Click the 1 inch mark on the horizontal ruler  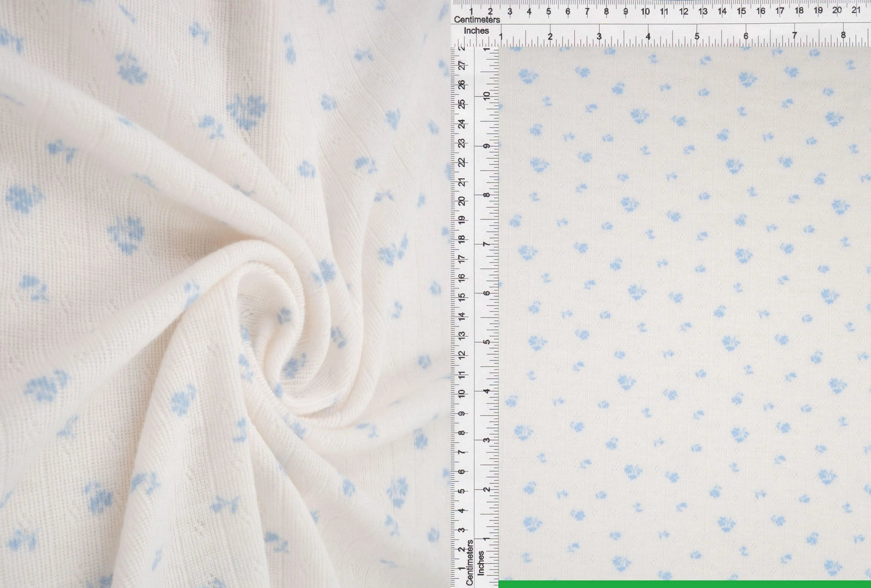tap(501, 37)
